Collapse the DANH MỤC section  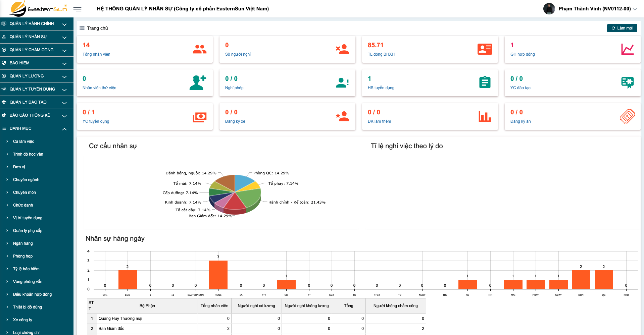point(37,128)
